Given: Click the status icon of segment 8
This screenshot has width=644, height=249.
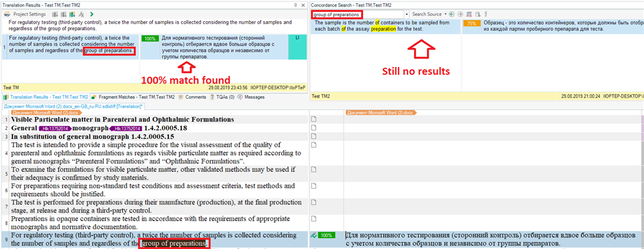Looking at the screenshot, I should point(314,219).
